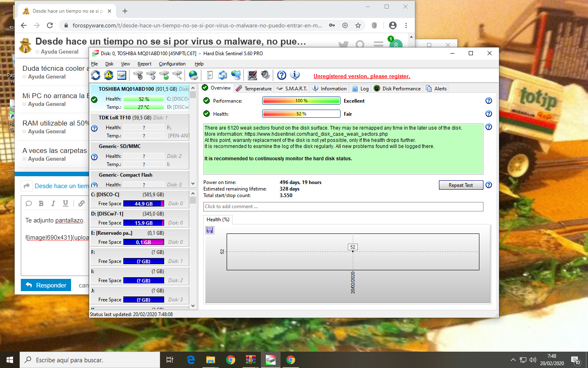Screen dimensions: 588x368
Task: Click the send report by e-mail icon
Action: 223,75
